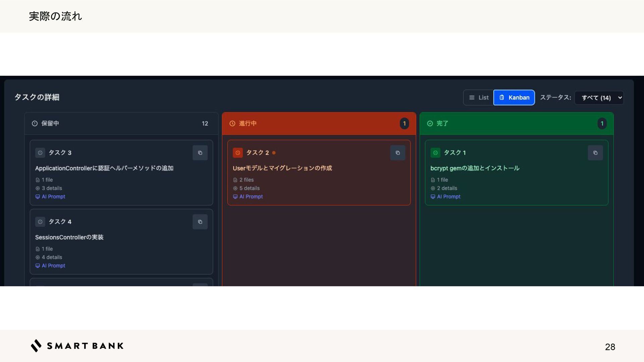Click the pending status icon of タスク 3

(x=40, y=153)
